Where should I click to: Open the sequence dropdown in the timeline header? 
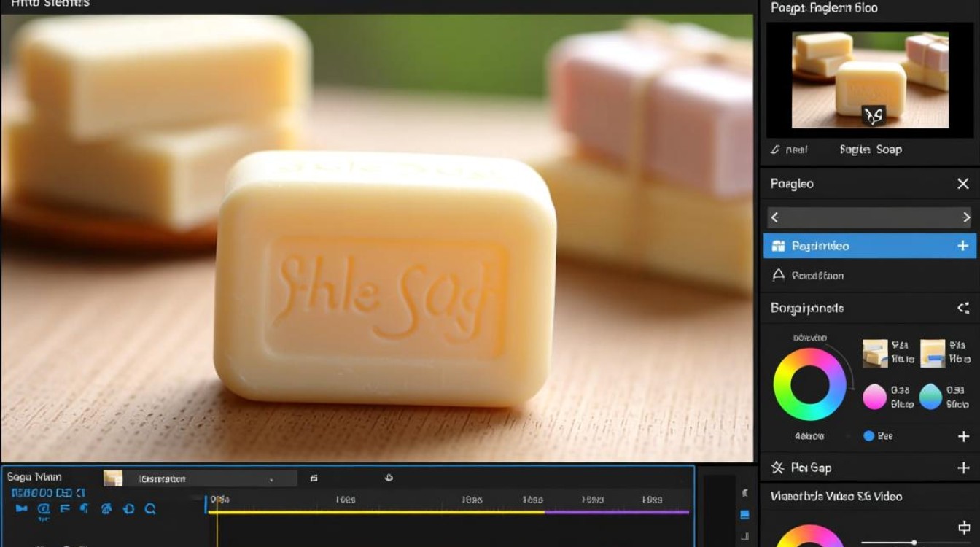click(x=201, y=478)
